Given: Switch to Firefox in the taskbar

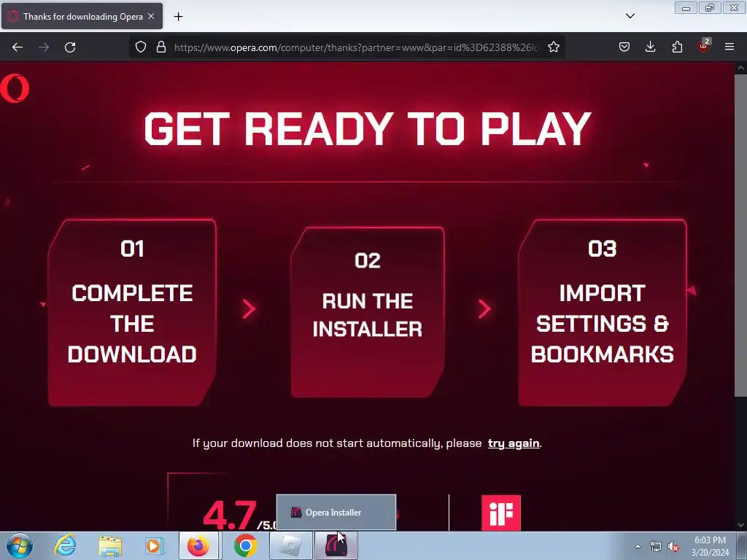Looking at the screenshot, I should pyautogui.click(x=198, y=545).
